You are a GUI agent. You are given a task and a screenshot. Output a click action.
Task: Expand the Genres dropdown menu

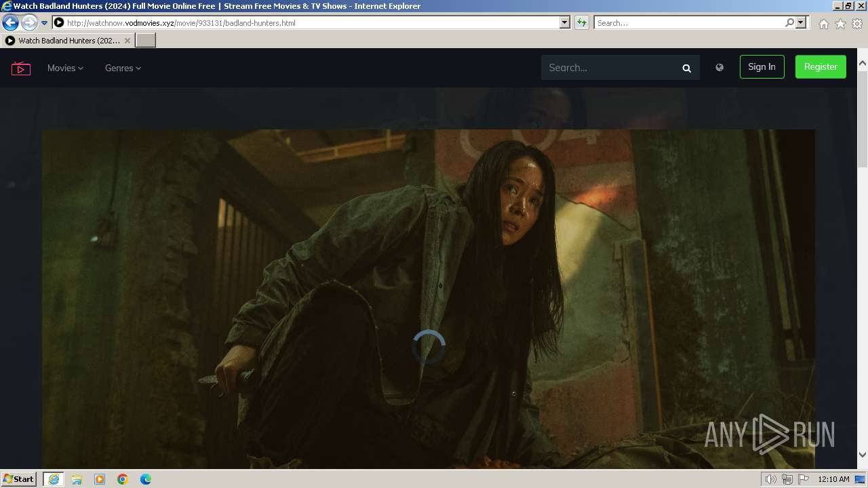point(123,68)
